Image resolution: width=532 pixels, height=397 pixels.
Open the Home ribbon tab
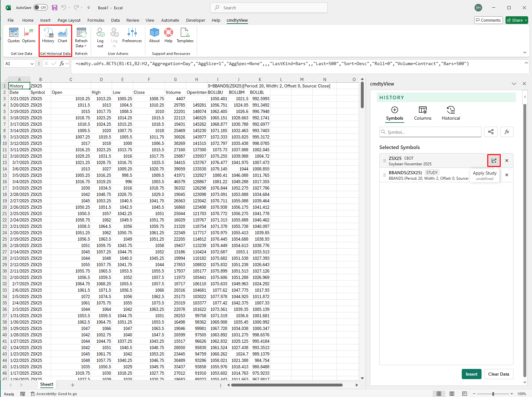(x=28, y=20)
